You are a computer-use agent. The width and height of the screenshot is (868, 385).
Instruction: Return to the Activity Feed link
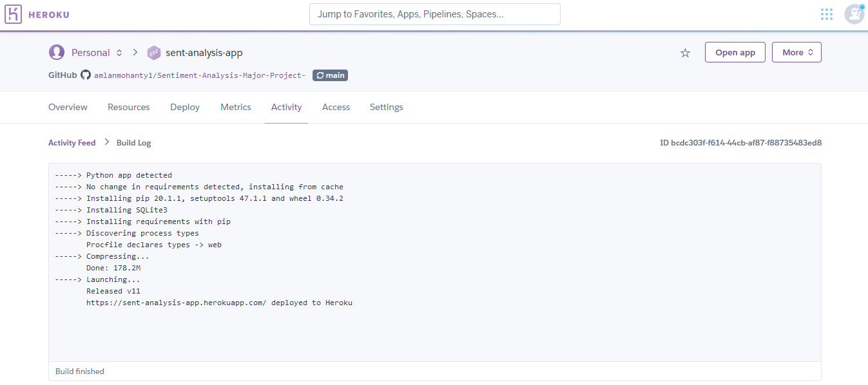(72, 143)
